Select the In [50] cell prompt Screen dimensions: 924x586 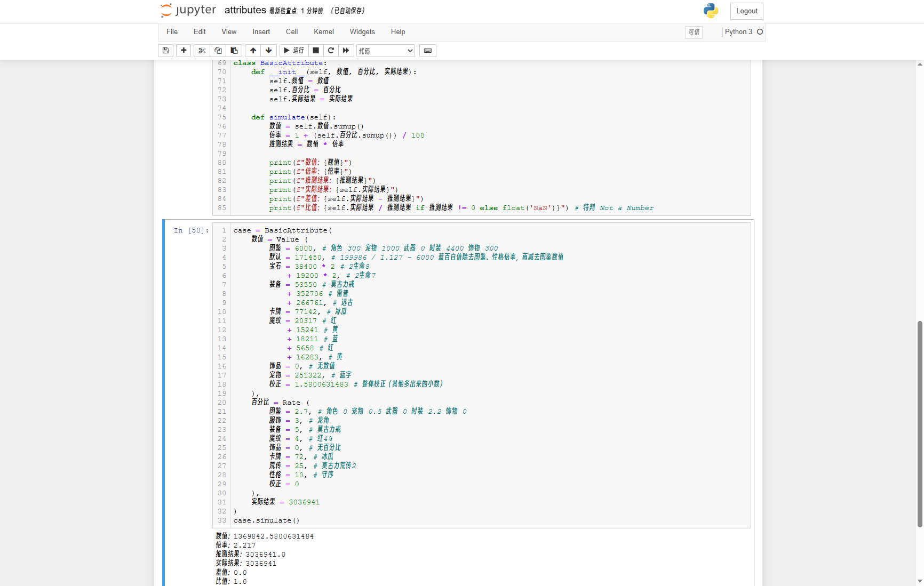point(191,230)
